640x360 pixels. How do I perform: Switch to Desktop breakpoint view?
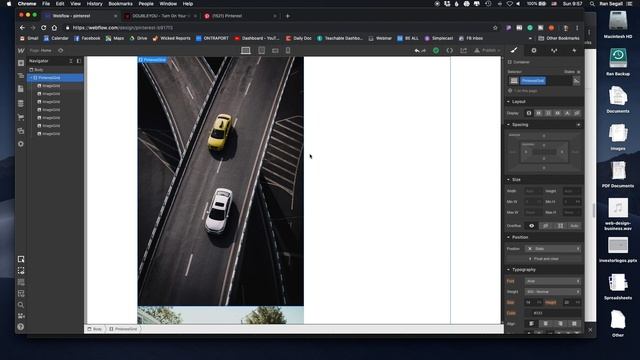[246, 51]
